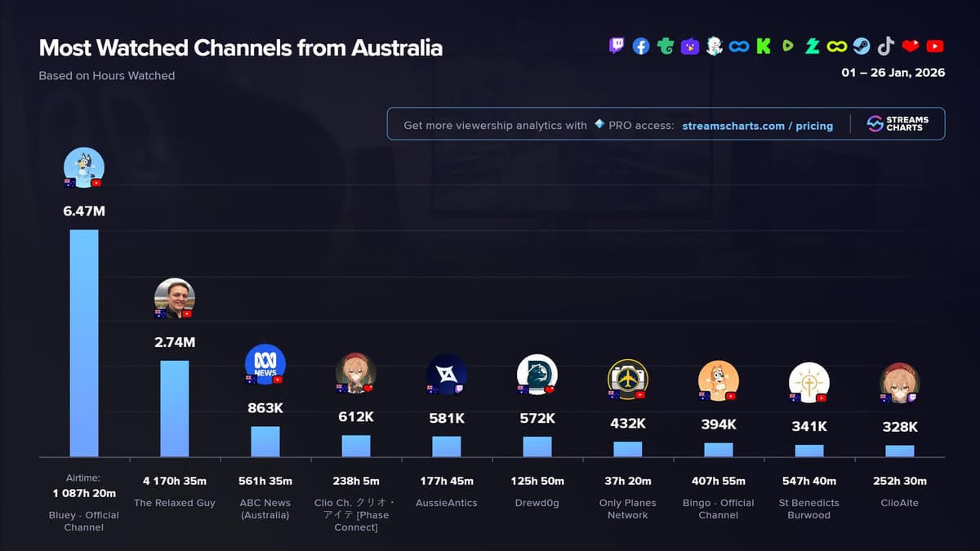Click the PRO access diamond icon
The image size is (980, 551).
click(x=599, y=125)
